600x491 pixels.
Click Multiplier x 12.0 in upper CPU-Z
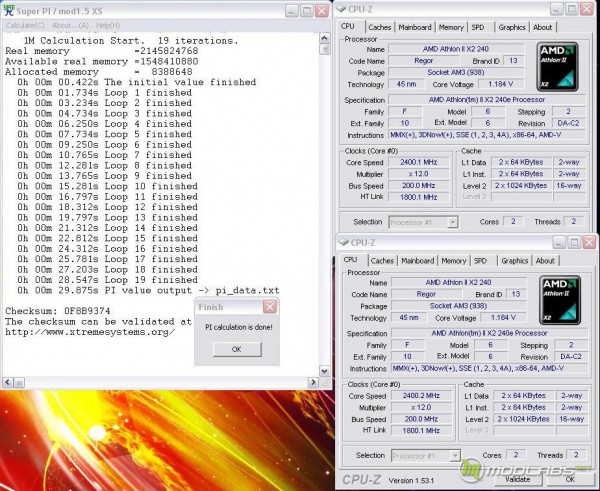[419, 174]
